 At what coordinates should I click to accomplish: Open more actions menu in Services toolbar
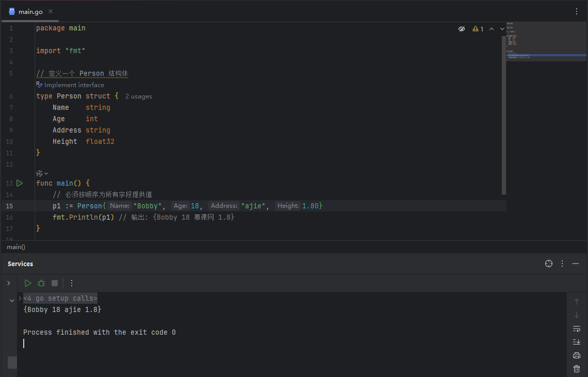[x=72, y=283]
